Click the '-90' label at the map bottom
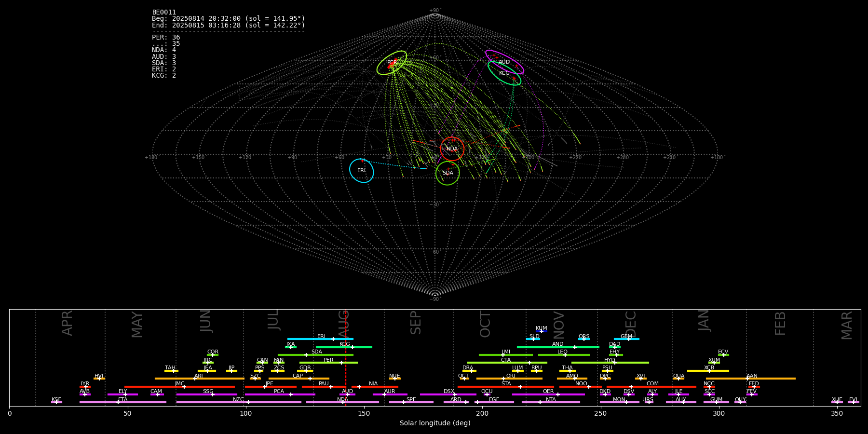Viewport: 868px width, 434px height. point(434,299)
